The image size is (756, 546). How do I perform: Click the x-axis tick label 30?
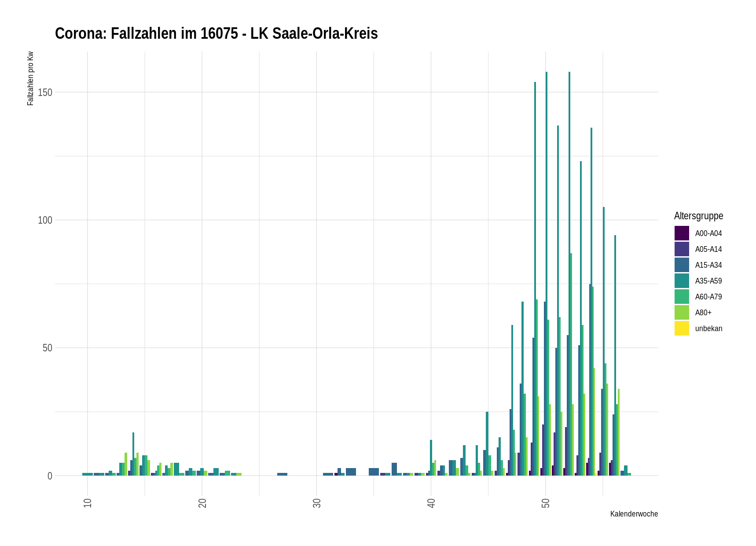(317, 503)
